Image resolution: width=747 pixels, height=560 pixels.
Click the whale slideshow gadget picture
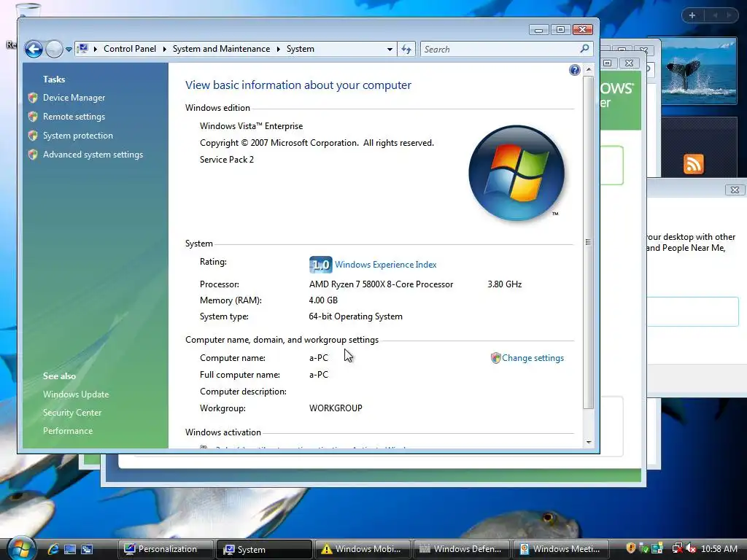click(x=698, y=72)
